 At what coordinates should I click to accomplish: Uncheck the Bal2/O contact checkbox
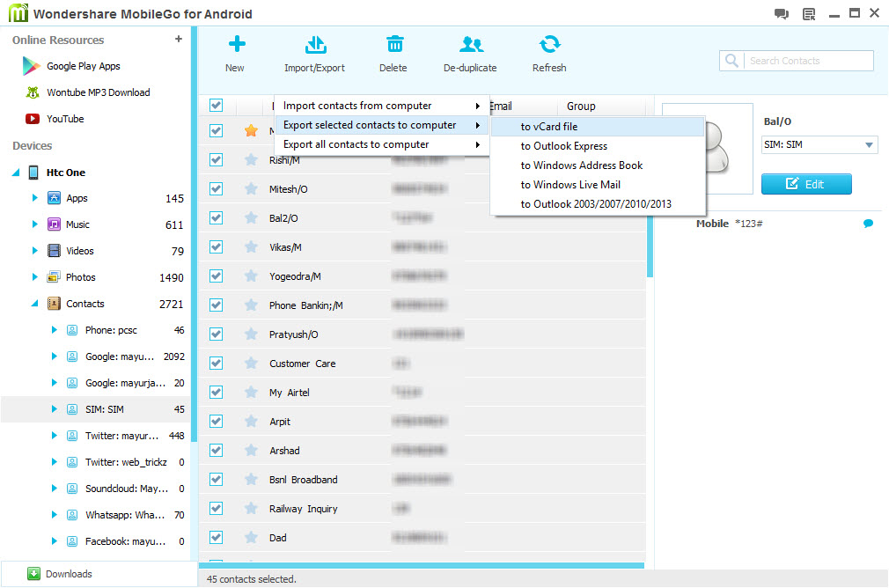click(x=216, y=217)
